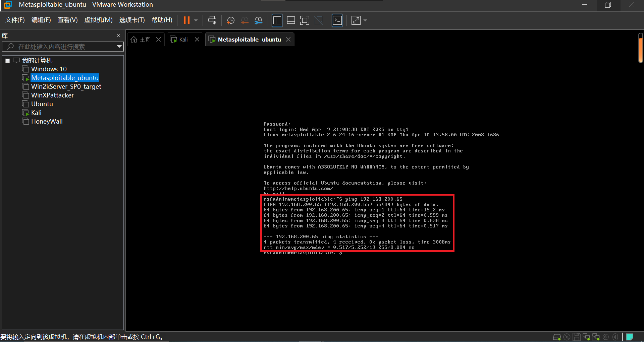Open the message log note icon
The height and width of the screenshot is (342, 644).
(x=630, y=337)
